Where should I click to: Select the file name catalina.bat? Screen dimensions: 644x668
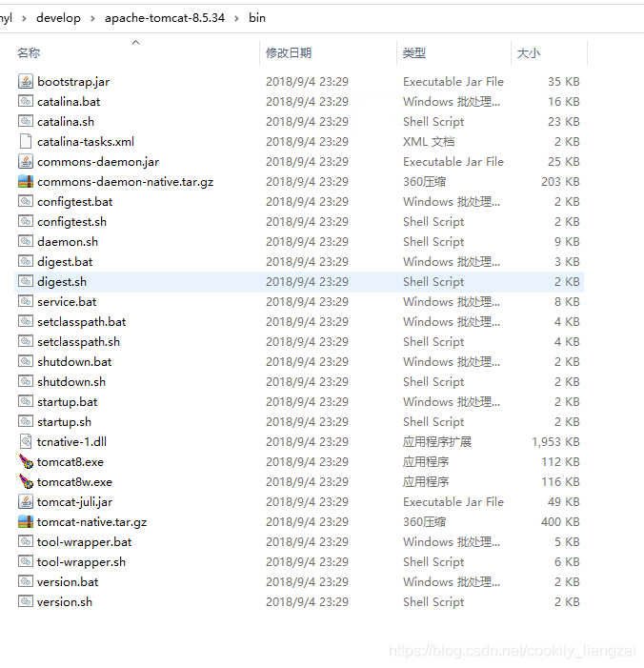click(x=69, y=101)
